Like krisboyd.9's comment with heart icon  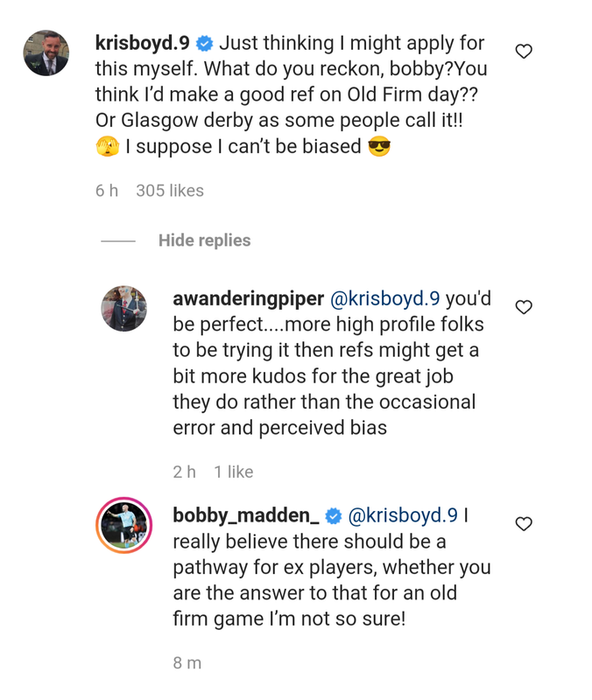pyautogui.click(x=524, y=52)
